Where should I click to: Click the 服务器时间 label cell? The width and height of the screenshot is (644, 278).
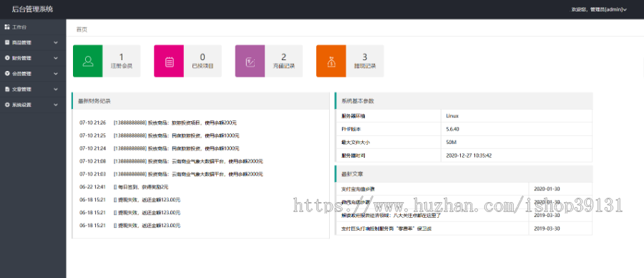coord(388,155)
